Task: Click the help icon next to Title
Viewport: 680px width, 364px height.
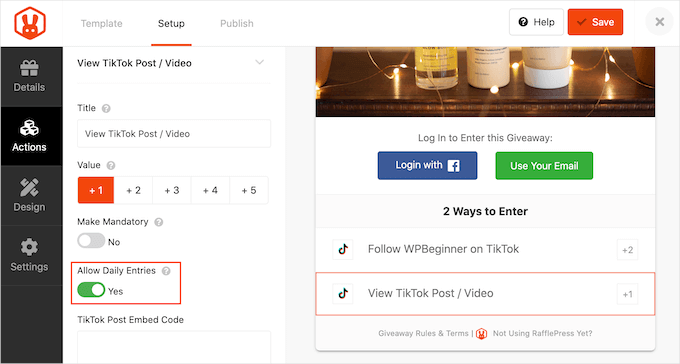Action: point(106,108)
